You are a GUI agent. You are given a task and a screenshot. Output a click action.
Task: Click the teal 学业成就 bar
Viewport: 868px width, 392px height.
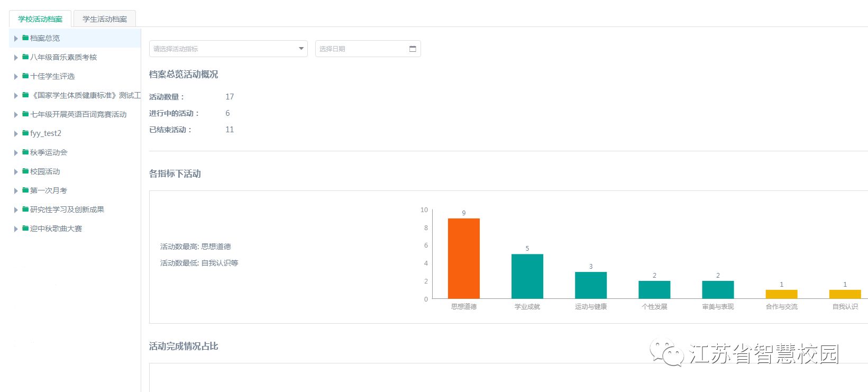527,277
